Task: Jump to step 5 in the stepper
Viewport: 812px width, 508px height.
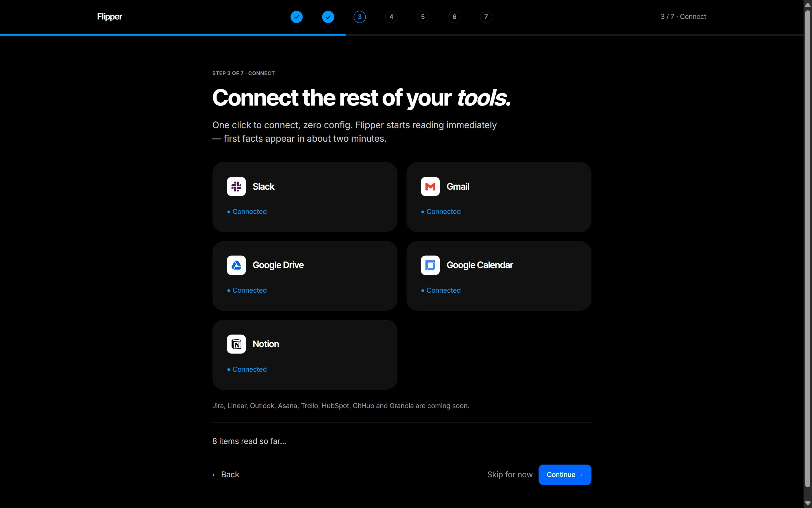Action: pos(423,17)
